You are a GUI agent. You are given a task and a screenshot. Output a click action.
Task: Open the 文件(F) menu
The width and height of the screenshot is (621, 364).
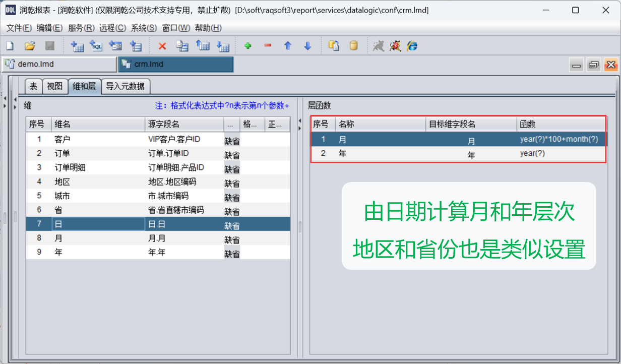click(x=19, y=28)
